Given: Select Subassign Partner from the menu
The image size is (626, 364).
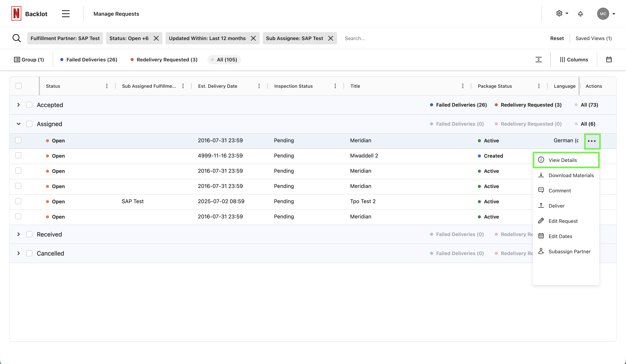Looking at the screenshot, I should coord(569,251).
